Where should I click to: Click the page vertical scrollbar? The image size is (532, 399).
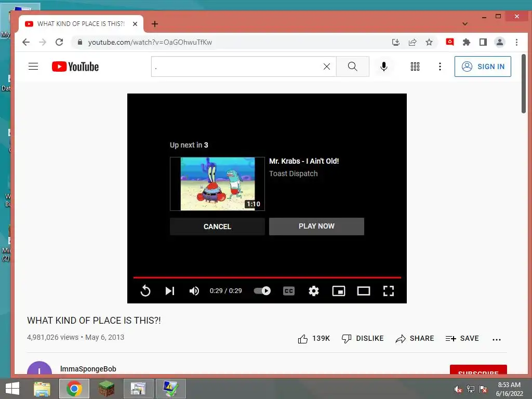coord(524,84)
